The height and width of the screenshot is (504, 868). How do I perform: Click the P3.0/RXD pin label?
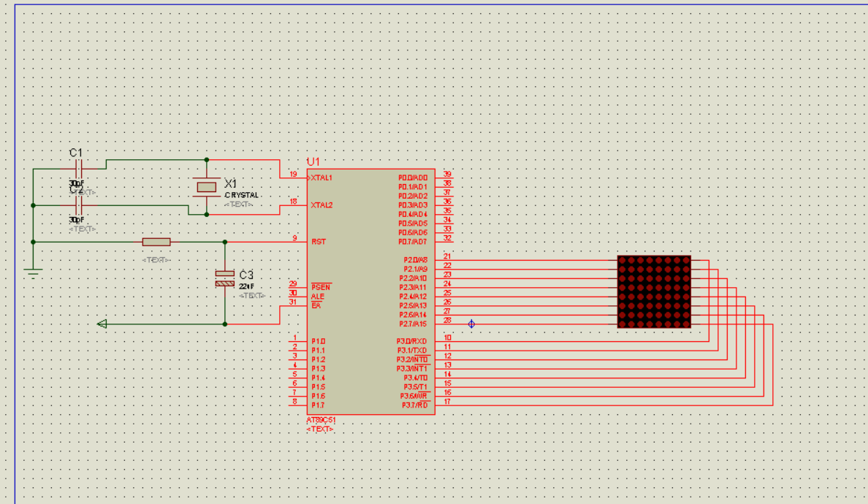pos(412,342)
